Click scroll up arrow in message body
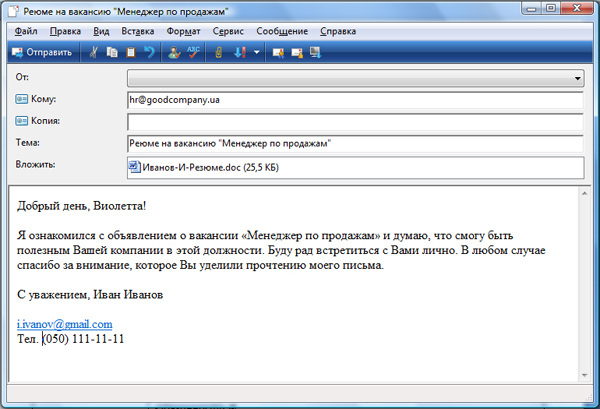The width and height of the screenshot is (600, 409). tap(584, 194)
